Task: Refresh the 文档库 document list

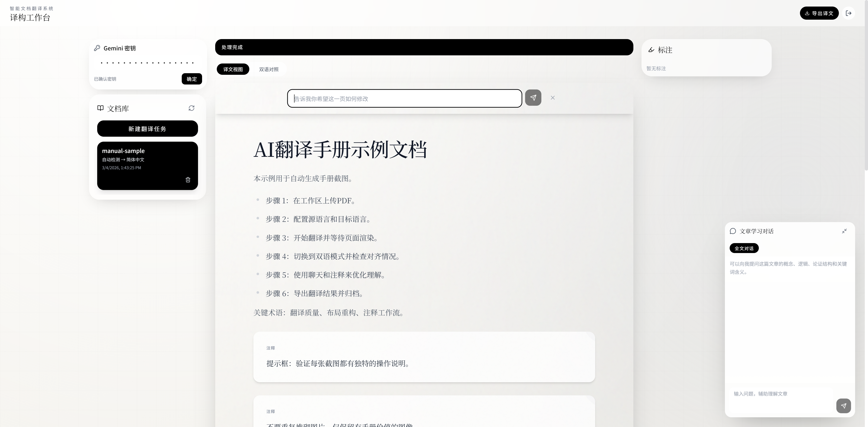Action: (191, 108)
